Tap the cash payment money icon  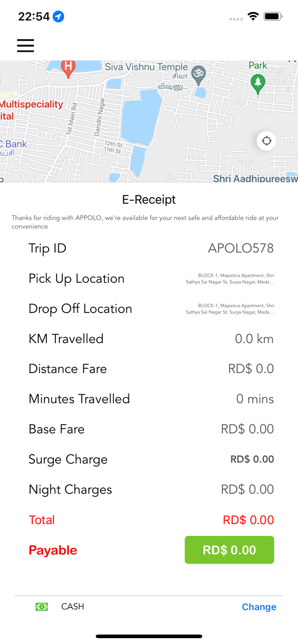click(x=41, y=607)
